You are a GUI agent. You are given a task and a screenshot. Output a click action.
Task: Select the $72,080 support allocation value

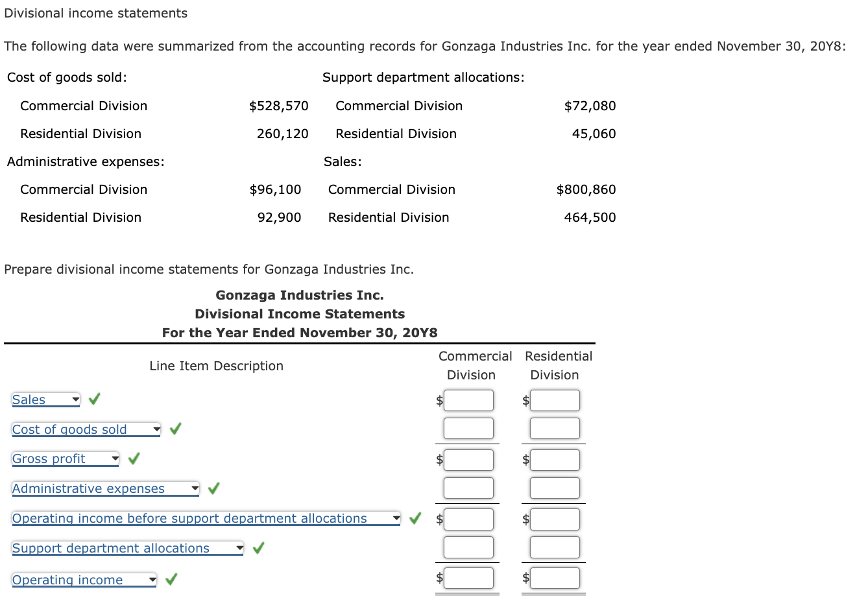590,106
